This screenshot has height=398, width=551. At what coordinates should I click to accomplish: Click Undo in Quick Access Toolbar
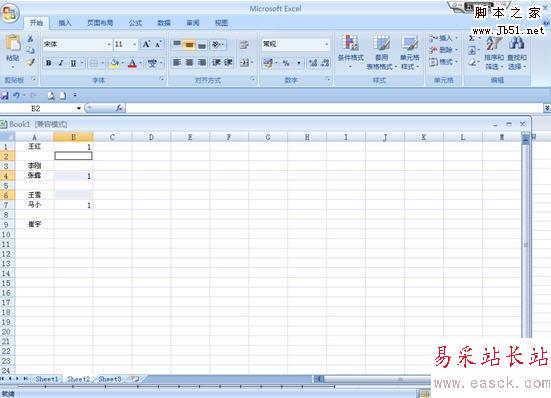[x=16, y=96]
